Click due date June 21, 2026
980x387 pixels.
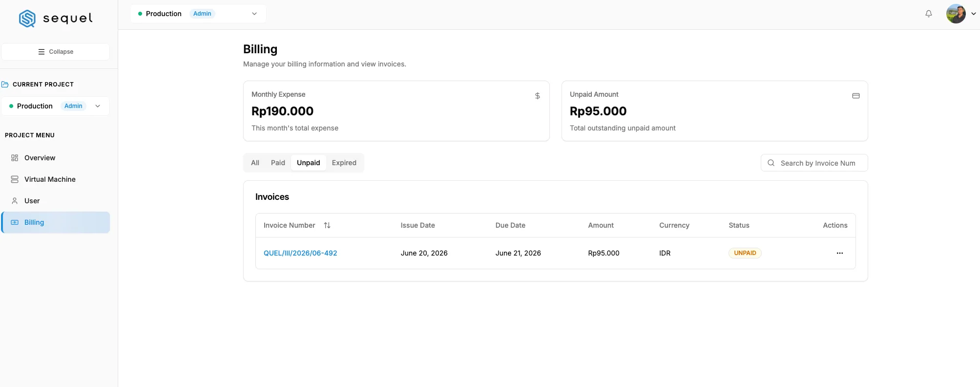[x=518, y=253]
